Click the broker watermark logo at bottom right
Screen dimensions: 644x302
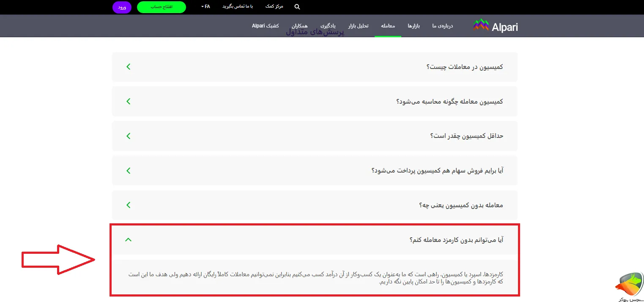click(628, 284)
